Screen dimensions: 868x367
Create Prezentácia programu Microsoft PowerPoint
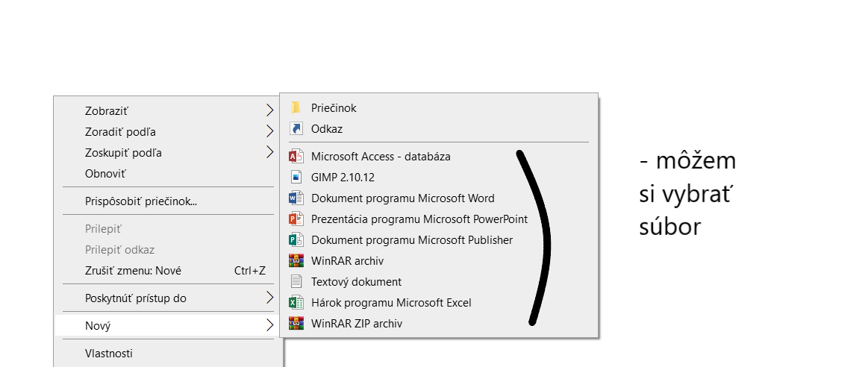coord(439,219)
